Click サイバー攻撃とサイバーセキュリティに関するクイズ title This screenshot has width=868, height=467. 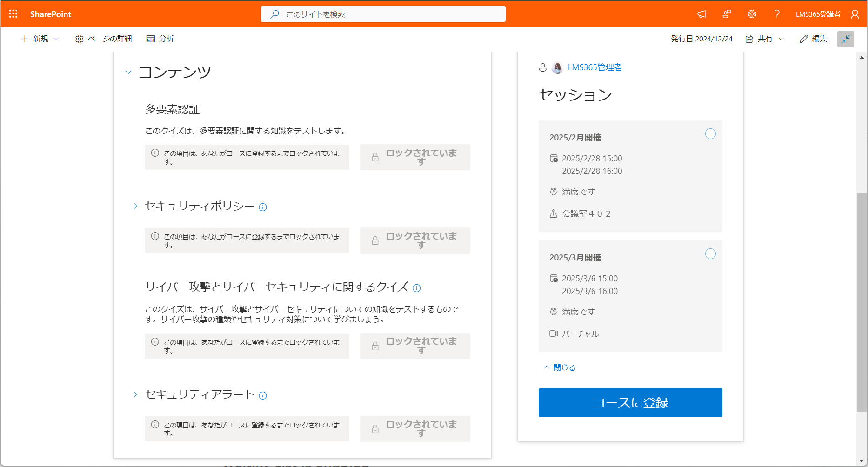pyautogui.click(x=277, y=287)
